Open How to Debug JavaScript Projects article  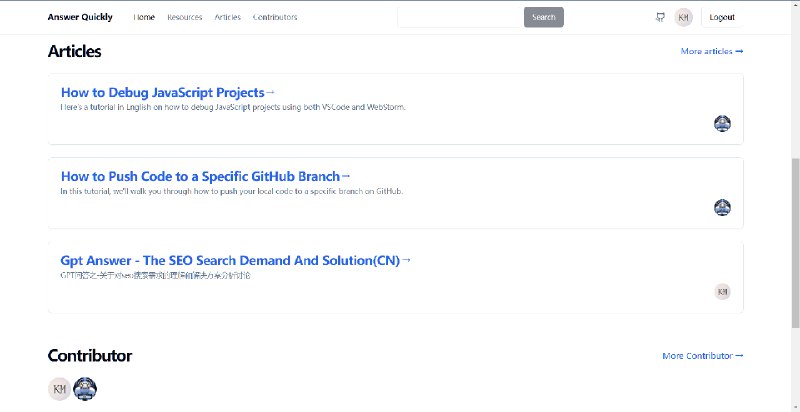point(168,93)
